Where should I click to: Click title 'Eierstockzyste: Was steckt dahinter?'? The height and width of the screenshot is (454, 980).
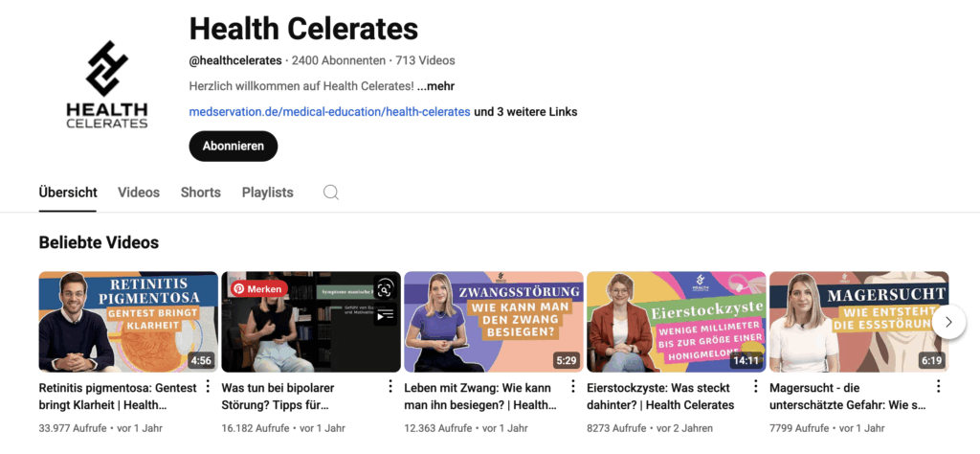tap(660, 397)
